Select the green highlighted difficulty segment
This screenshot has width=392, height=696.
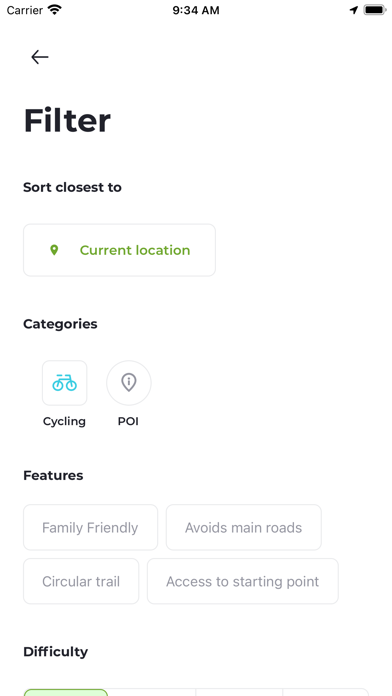pos(66,692)
